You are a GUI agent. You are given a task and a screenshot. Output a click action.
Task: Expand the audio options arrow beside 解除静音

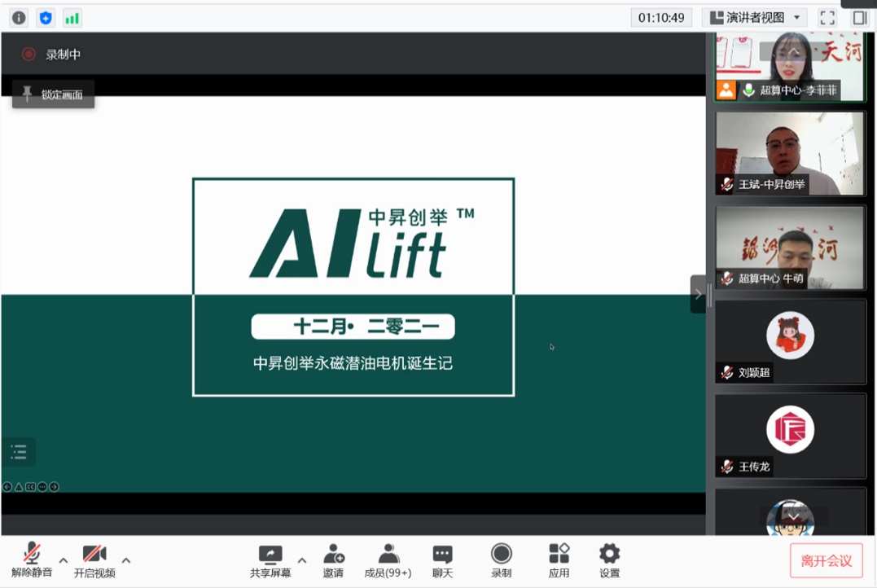click(64, 560)
